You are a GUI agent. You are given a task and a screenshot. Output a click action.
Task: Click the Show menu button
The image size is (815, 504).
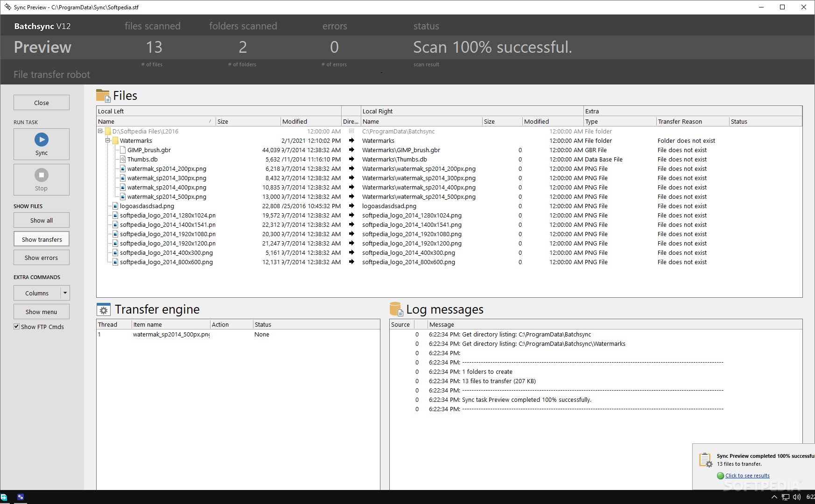point(42,312)
